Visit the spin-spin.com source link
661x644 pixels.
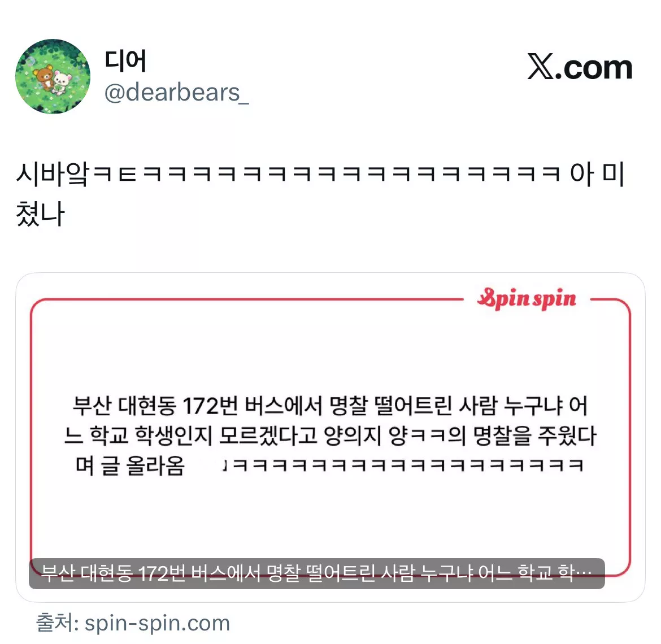pyautogui.click(x=157, y=623)
